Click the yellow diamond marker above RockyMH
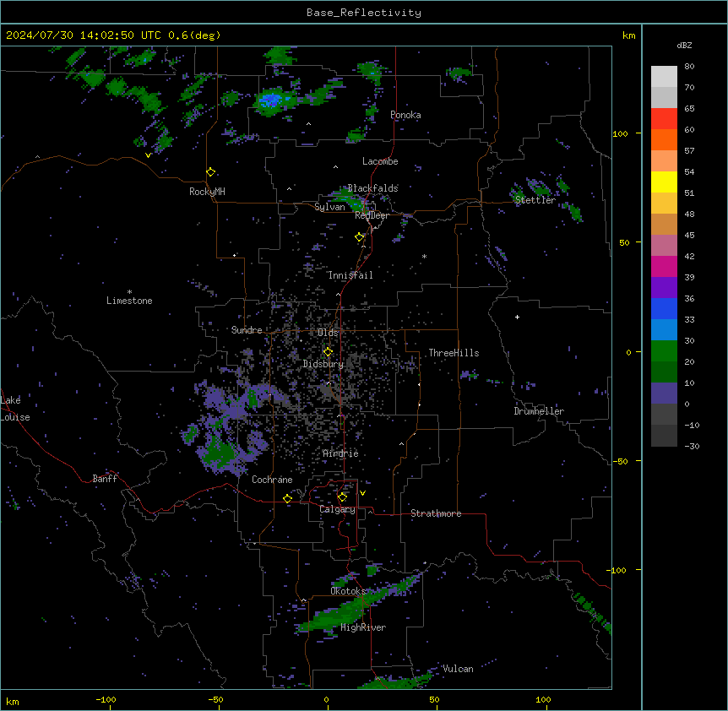This screenshot has height=711, width=728. (210, 172)
